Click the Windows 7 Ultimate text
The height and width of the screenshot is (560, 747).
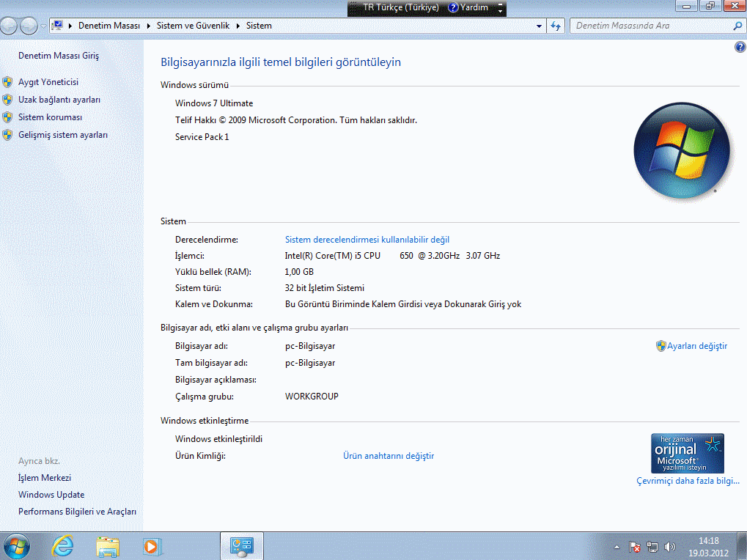(x=214, y=103)
